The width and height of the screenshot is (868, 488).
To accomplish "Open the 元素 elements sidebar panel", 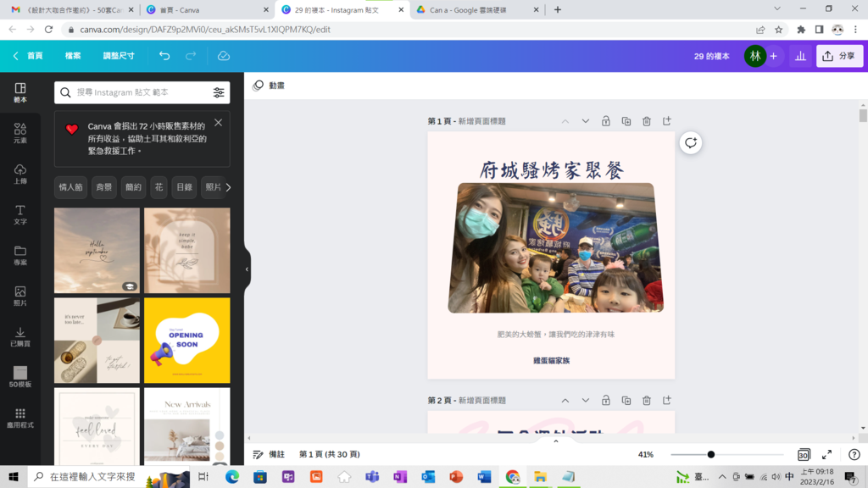I will pyautogui.click(x=20, y=133).
